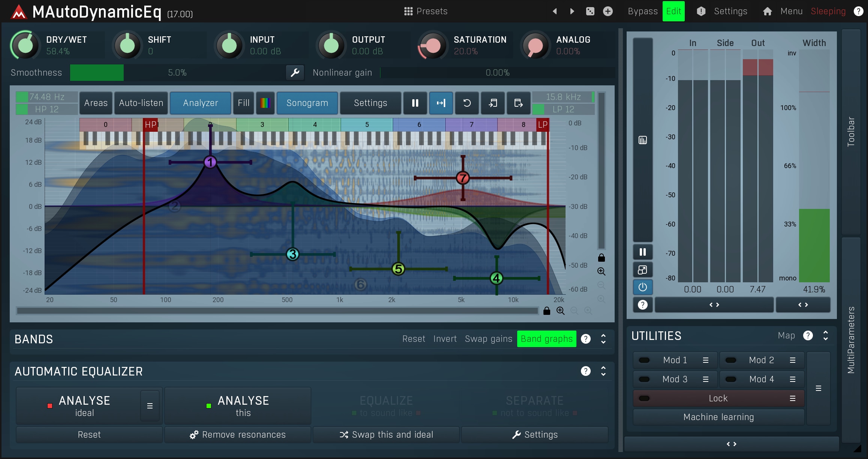This screenshot has height=459, width=868.
Task: Click the add preset plus icon
Action: coord(608,11)
